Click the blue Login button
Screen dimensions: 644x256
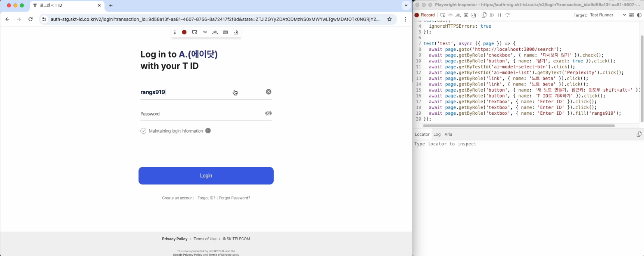tap(206, 176)
